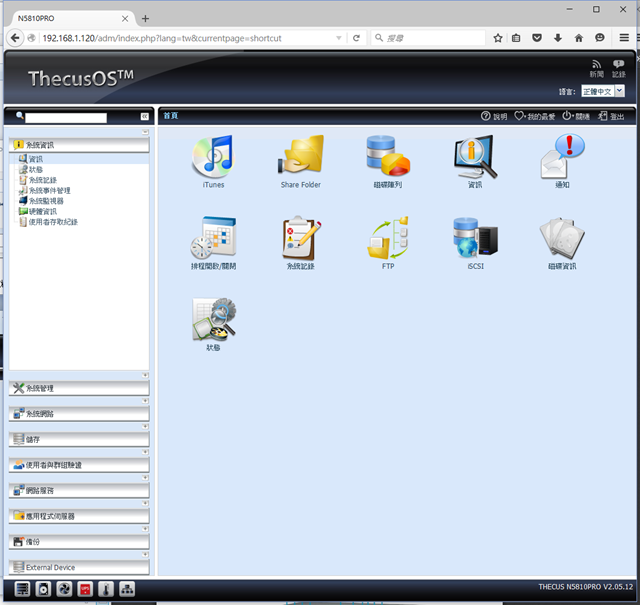The image size is (640, 605).
Task: Save page to Pocket icon
Action: click(x=537, y=38)
